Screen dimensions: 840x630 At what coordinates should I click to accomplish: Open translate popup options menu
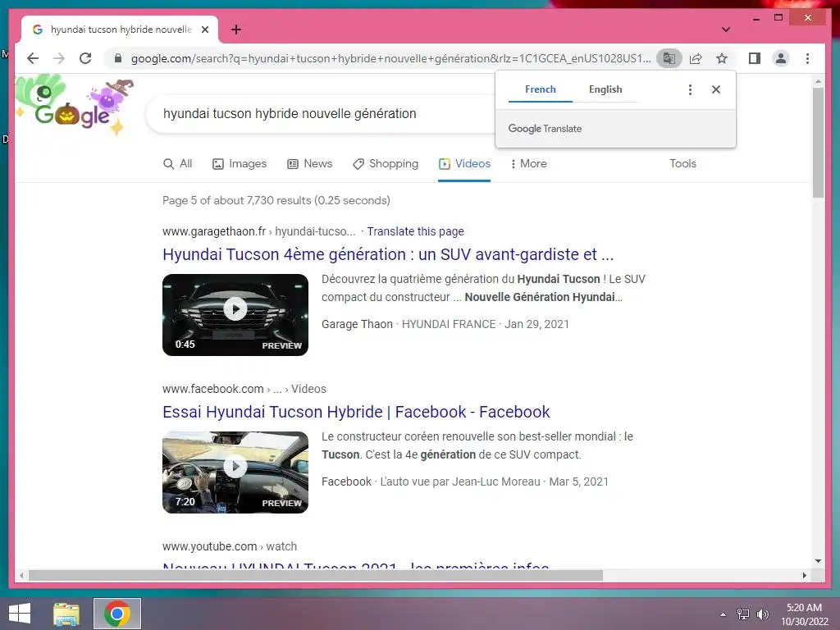point(690,89)
